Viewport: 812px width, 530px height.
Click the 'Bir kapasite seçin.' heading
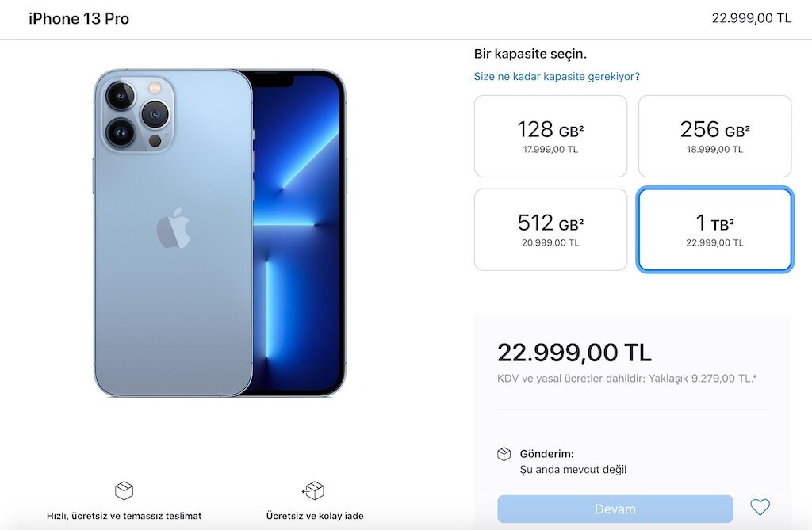(530, 54)
